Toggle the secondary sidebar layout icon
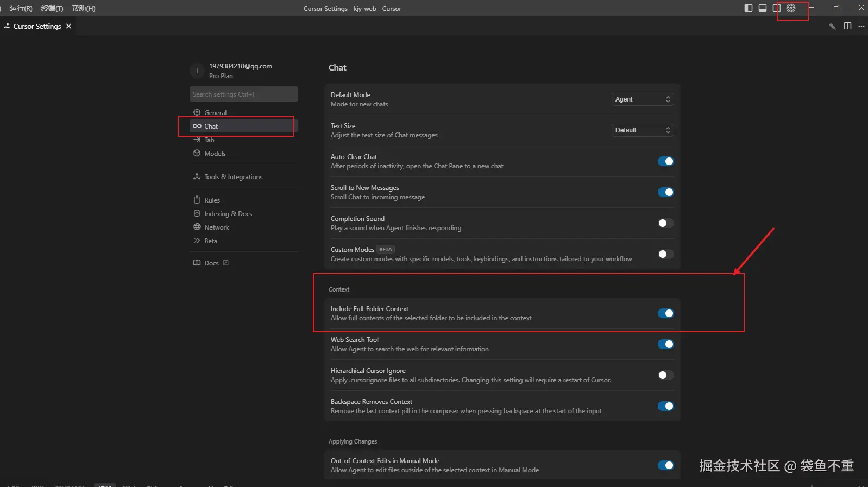868x487 pixels. point(777,8)
